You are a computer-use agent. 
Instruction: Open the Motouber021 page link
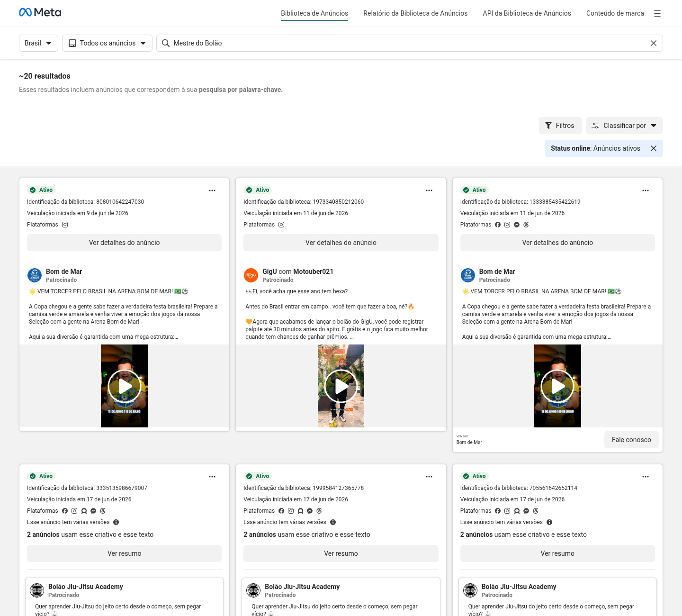click(313, 272)
